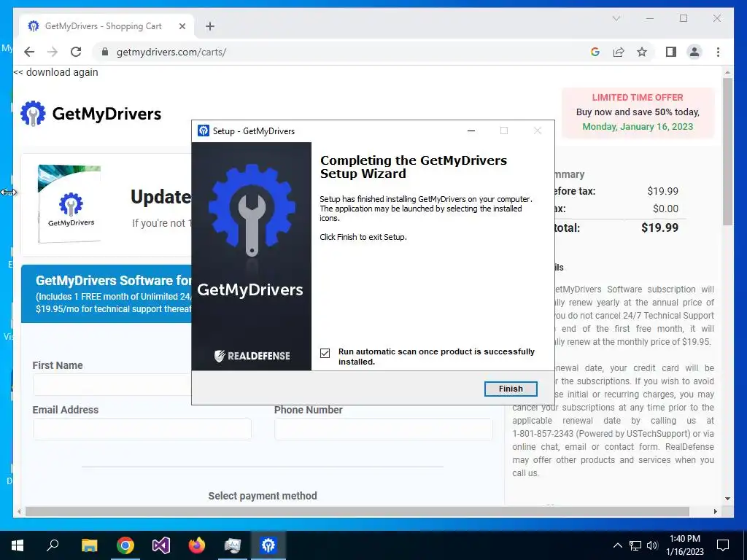Bookmark this page with star icon

point(642,52)
